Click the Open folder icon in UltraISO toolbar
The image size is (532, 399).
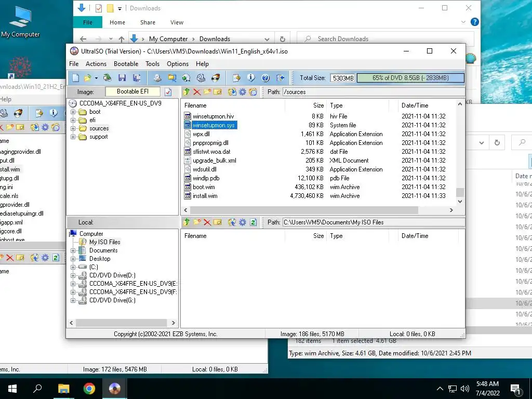(87, 78)
